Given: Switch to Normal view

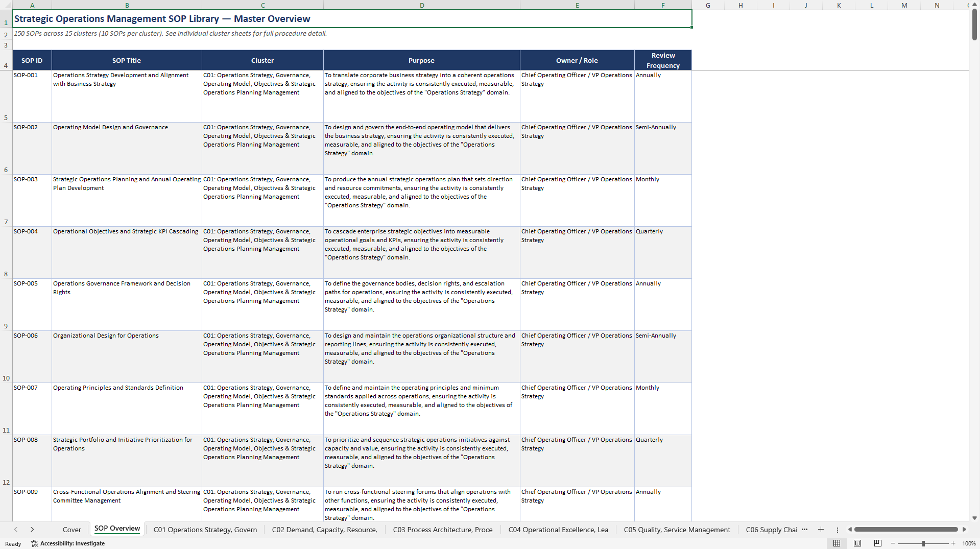Looking at the screenshot, I should (x=836, y=543).
